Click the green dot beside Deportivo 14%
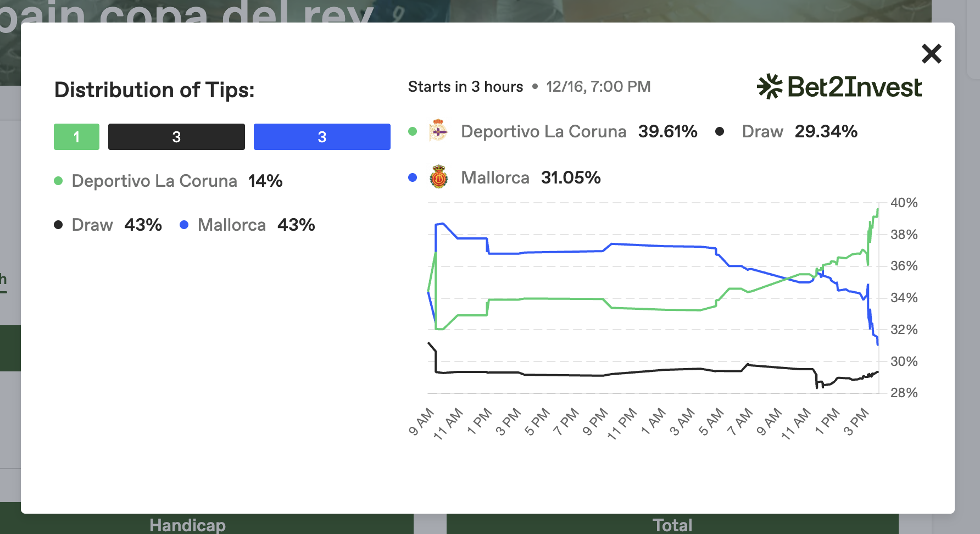 58,181
